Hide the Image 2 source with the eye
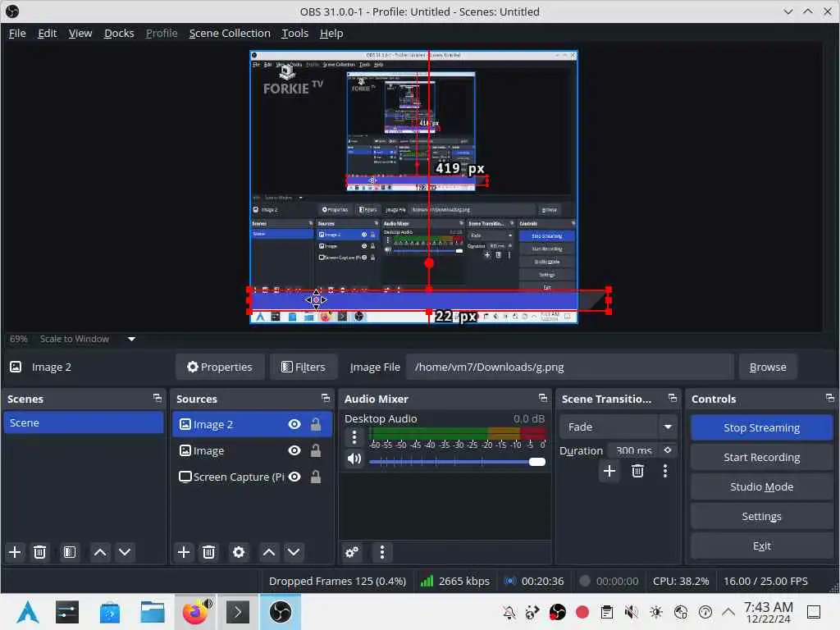 (x=294, y=424)
